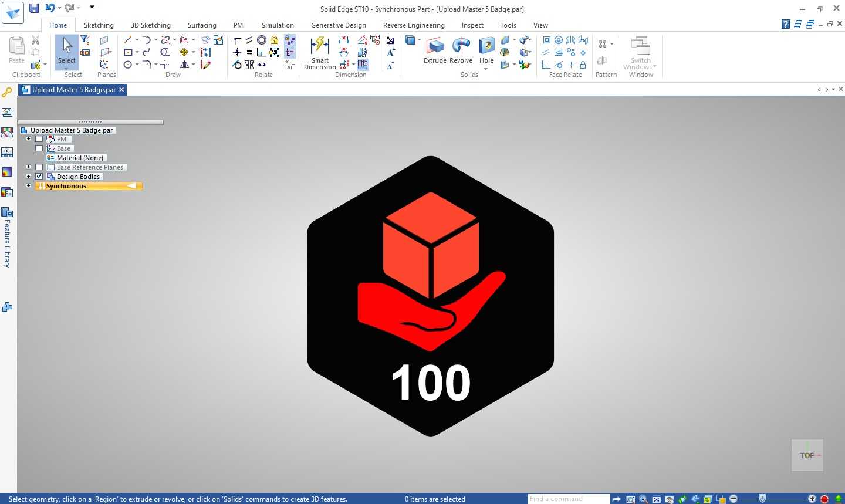
Task: Select the Rectangle draw tool
Action: [127, 52]
